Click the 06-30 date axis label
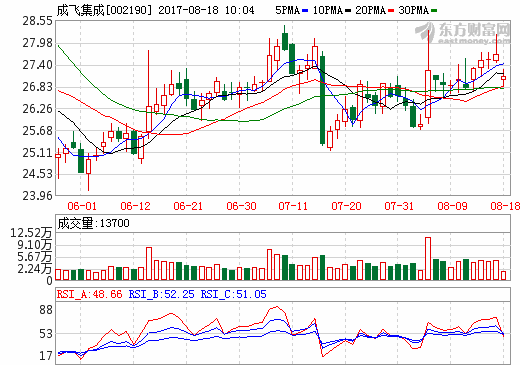 [241, 206]
